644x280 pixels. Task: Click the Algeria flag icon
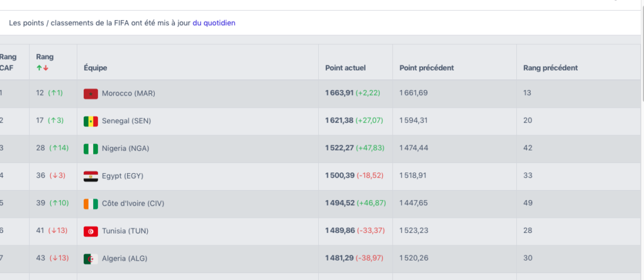coord(91,259)
